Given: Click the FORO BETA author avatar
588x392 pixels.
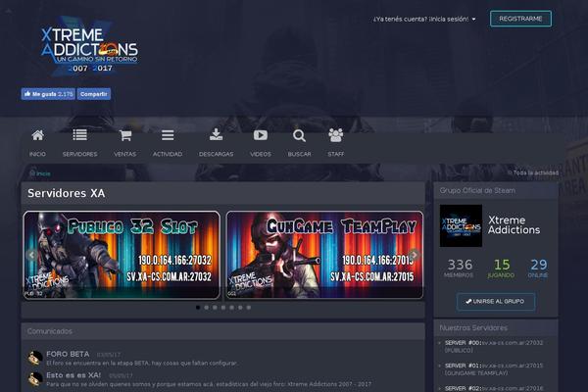Looking at the screenshot, I should click(35, 358).
